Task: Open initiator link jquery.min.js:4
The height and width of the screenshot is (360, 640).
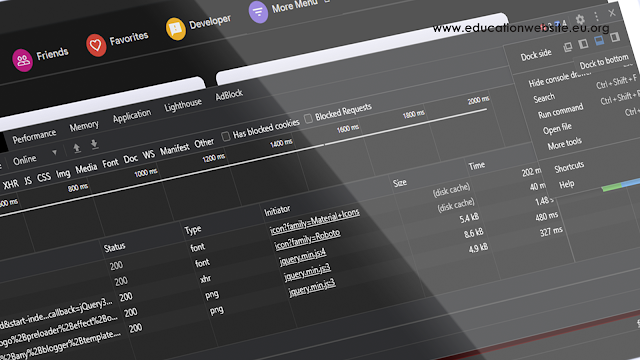Action: pyautogui.click(x=302, y=256)
